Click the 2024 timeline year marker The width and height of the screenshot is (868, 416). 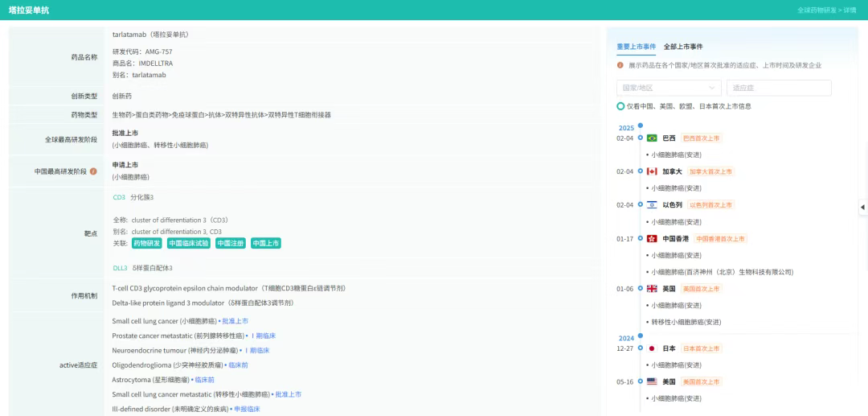tap(626, 338)
